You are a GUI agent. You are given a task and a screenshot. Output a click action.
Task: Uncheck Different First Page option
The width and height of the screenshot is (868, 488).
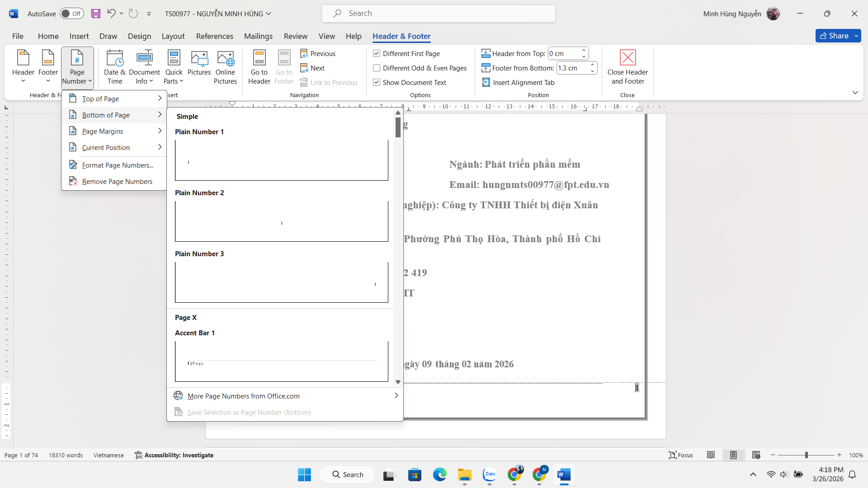click(377, 53)
